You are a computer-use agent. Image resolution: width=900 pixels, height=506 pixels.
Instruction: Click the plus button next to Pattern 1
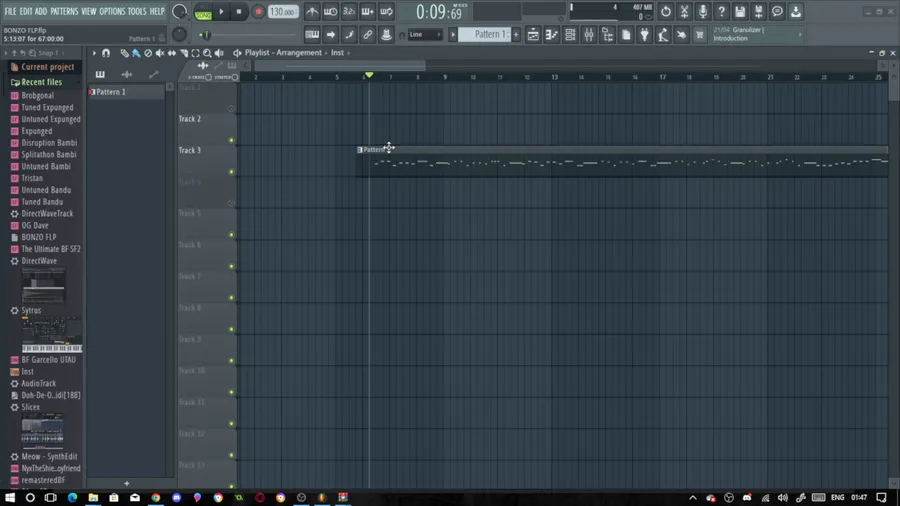pos(516,34)
